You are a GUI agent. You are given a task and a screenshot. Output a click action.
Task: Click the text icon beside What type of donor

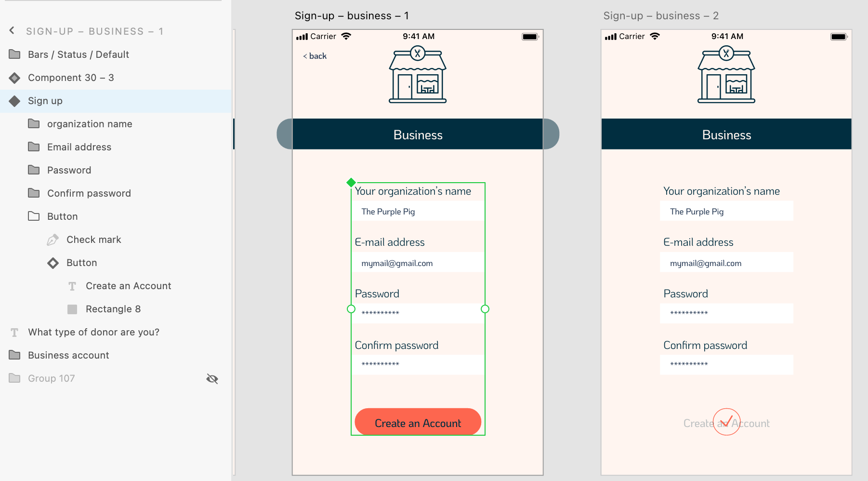pyautogui.click(x=14, y=332)
